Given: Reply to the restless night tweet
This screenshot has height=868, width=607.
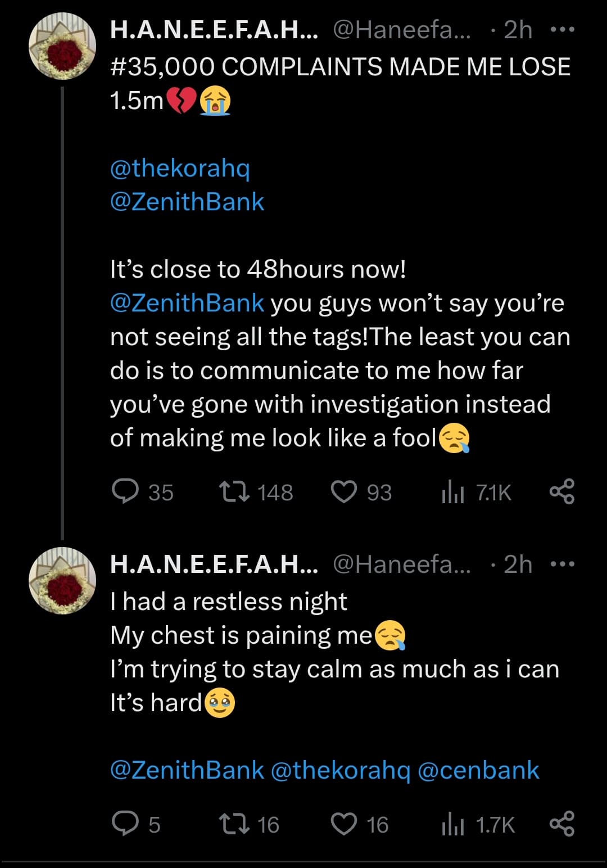Looking at the screenshot, I should [125, 824].
